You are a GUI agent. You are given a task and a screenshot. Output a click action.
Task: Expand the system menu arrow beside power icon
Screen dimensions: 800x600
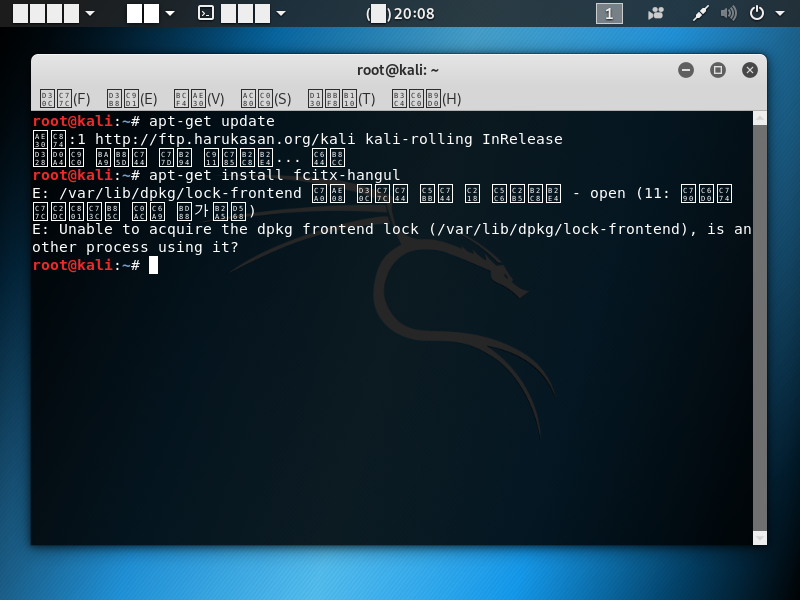click(x=780, y=14)
